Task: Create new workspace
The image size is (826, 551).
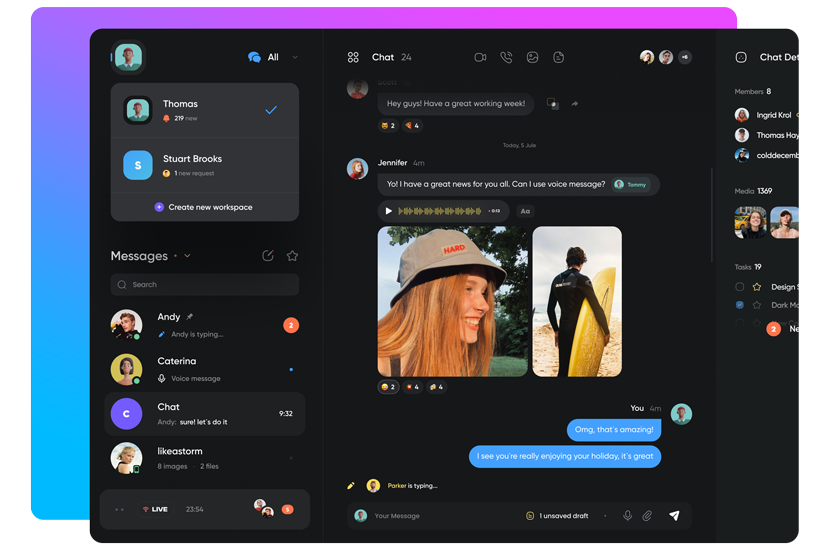Action: point(203,207)
